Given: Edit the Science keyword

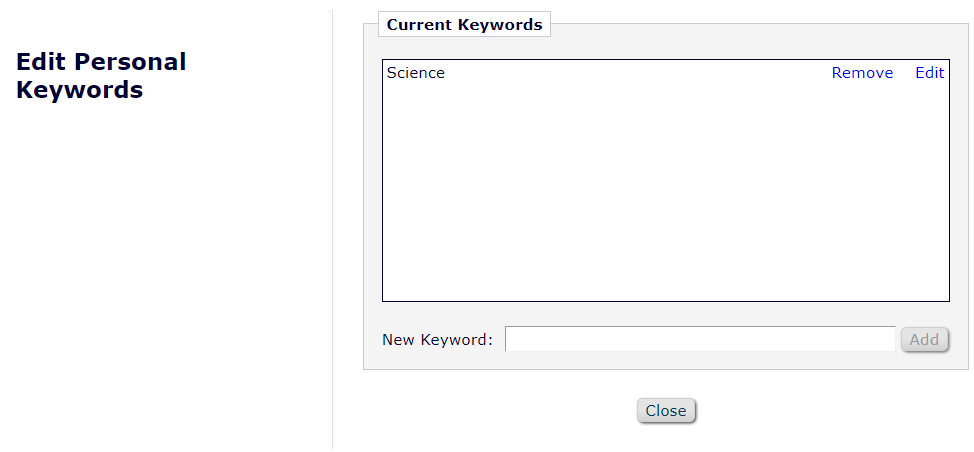Looking at the screenshot, I should tap(929, 73).
